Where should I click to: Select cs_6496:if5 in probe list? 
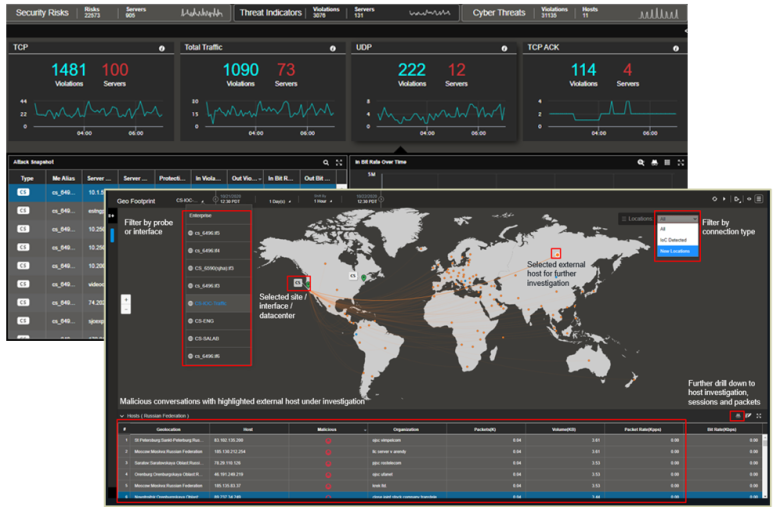217,233
